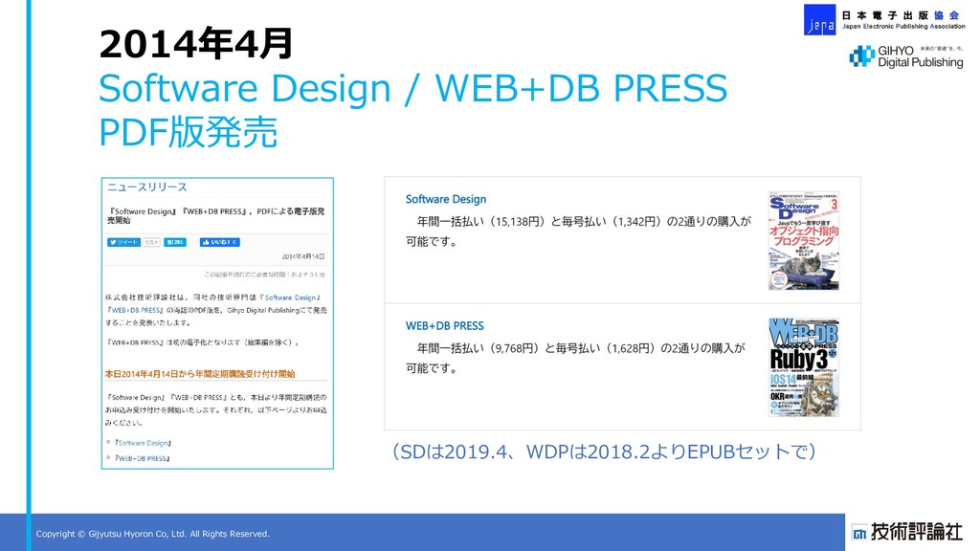Click the Facebook いいね button
The height and width of the screenshot is (551, 980).
point(219,242)
